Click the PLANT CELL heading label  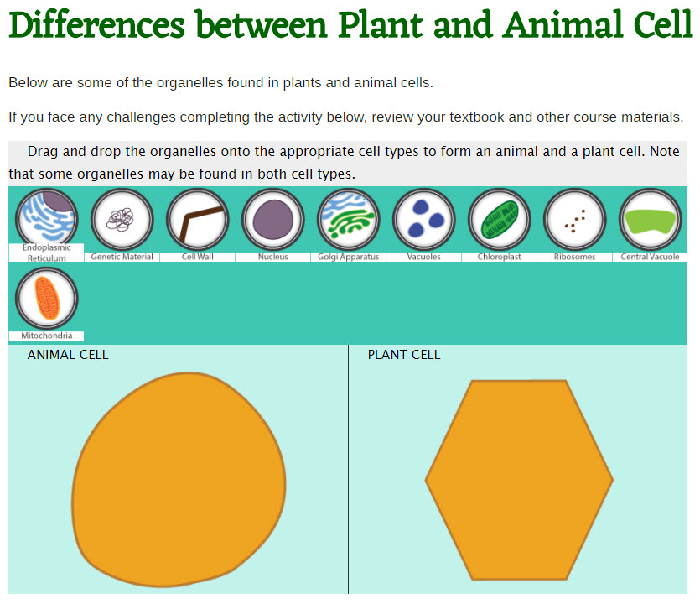pyautogui.click(x=404, y=355)
